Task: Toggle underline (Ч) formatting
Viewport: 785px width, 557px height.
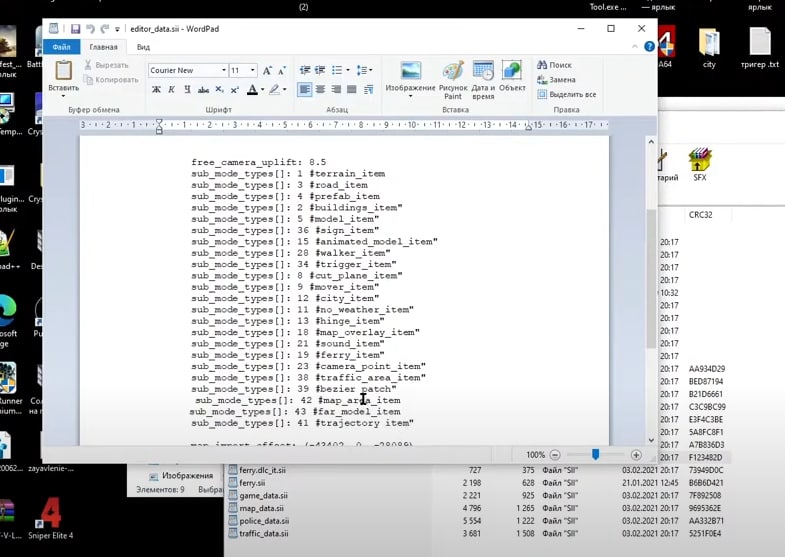Action: tap(187, 90)
